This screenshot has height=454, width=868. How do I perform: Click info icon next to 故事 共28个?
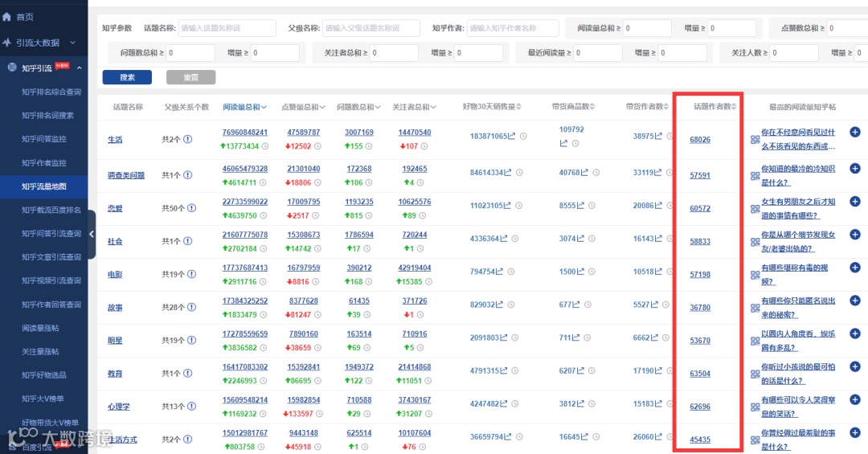point(191,307)
